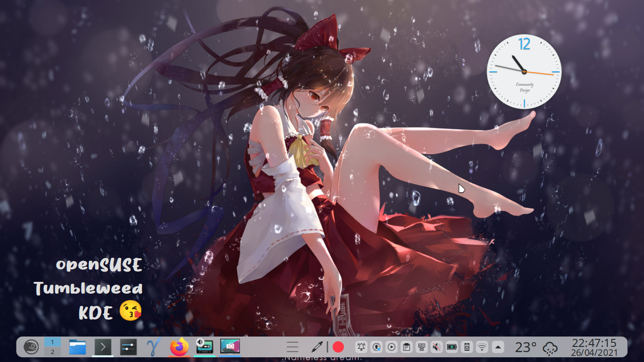
Task: Click the muted volume speaker icon
Action: pos(437,347)
